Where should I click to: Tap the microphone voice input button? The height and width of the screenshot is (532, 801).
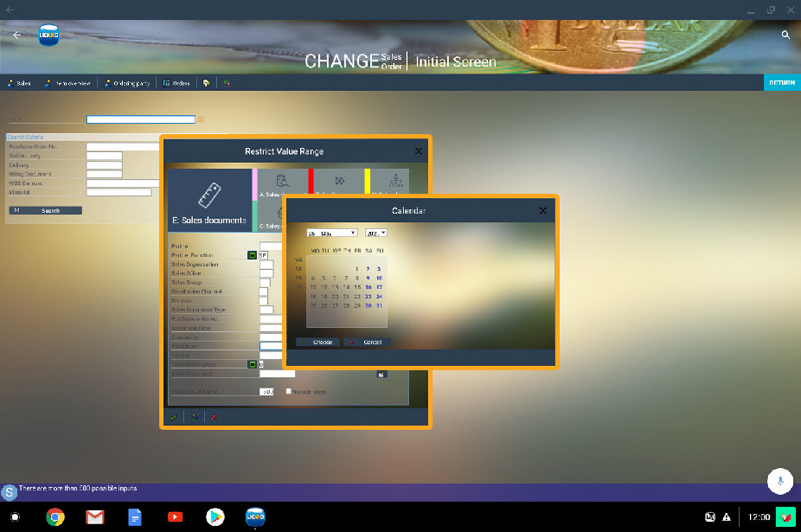click(780, 481)
